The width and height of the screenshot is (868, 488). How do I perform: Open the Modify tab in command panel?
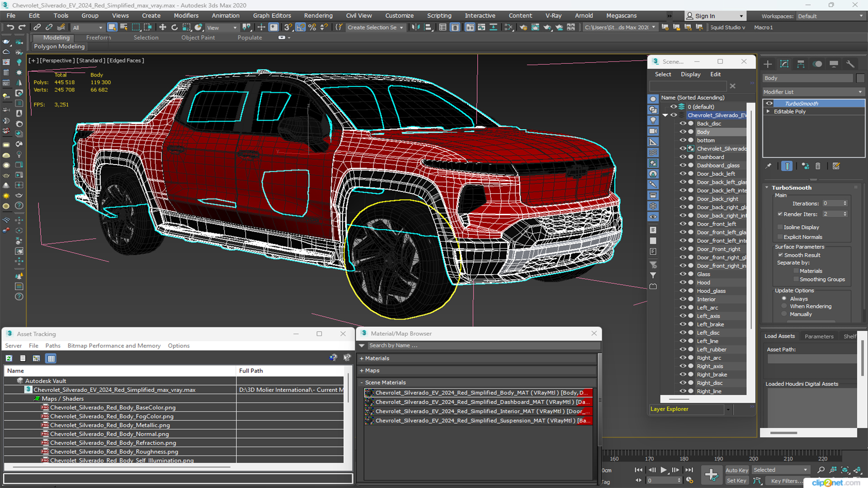click(x=784, y=64)
